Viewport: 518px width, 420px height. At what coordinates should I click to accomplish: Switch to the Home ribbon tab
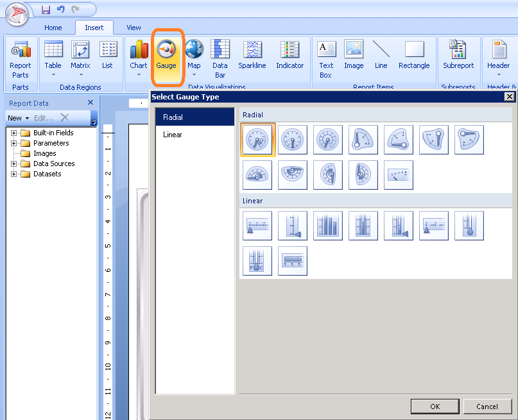(53, 28)
